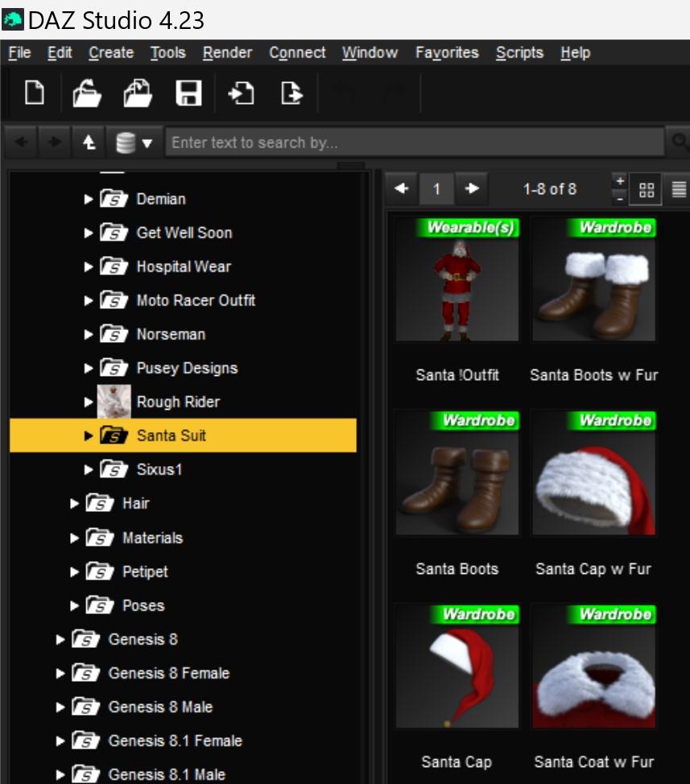Decrease thumbnail size with minus button

(x=620, y=198)
